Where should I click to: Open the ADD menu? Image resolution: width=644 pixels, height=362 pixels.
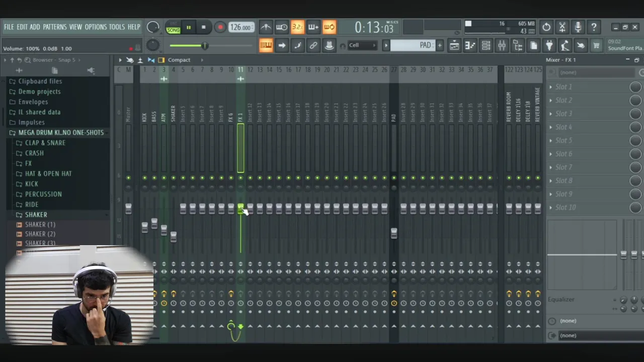pyautogui.click(x=35, y=27)
